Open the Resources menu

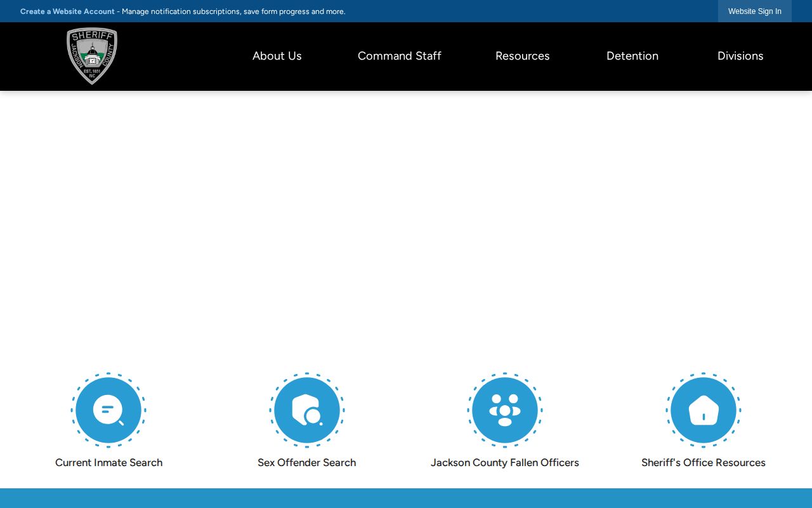(x=523, y=56)
